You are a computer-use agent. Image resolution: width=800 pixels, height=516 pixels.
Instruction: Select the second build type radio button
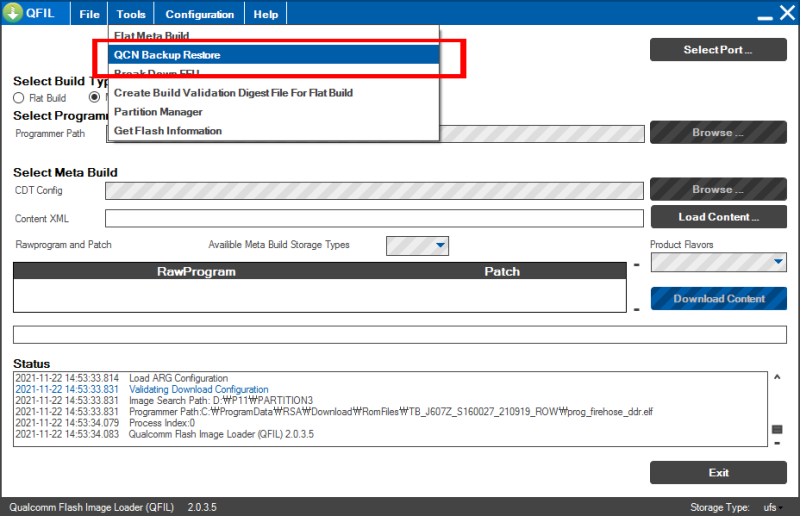click(94, 97)
